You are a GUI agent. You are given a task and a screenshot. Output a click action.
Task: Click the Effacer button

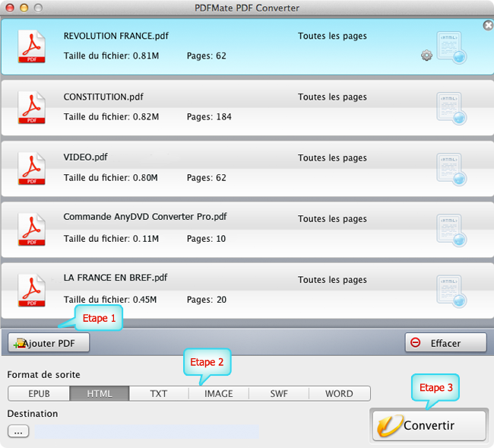(446, 343)
